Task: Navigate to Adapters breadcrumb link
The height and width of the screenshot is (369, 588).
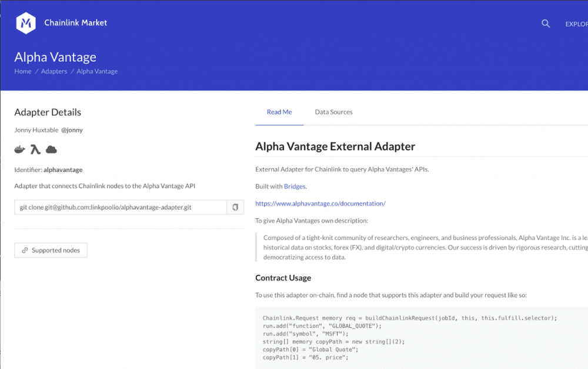Action: point(54,71)
